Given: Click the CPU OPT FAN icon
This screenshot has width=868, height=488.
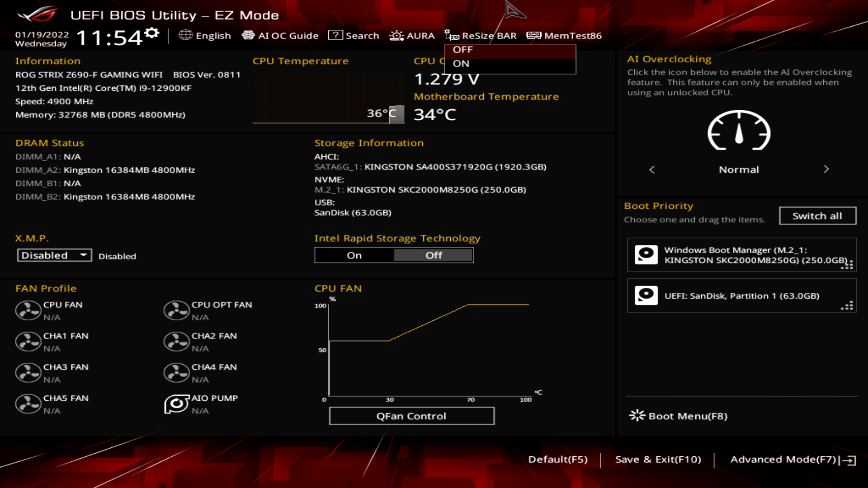Looking at the screenshot, I should point(176,310).
